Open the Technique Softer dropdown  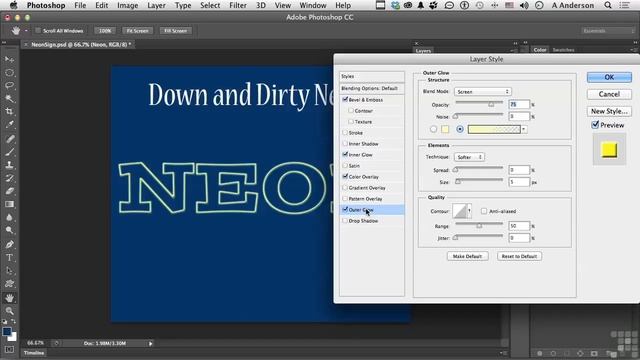tap(469, 157)
